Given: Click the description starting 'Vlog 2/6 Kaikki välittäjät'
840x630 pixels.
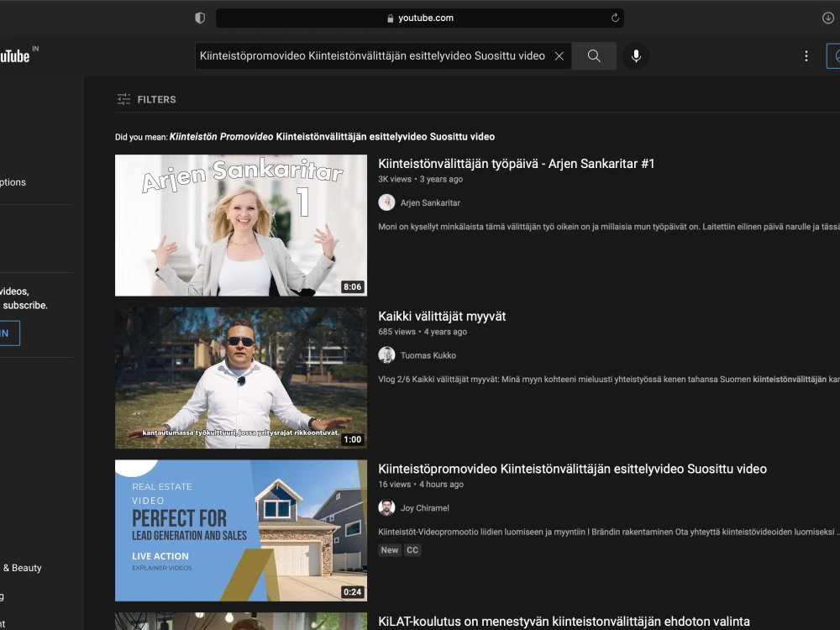Looking at the screenshot, I should [608, 380].
